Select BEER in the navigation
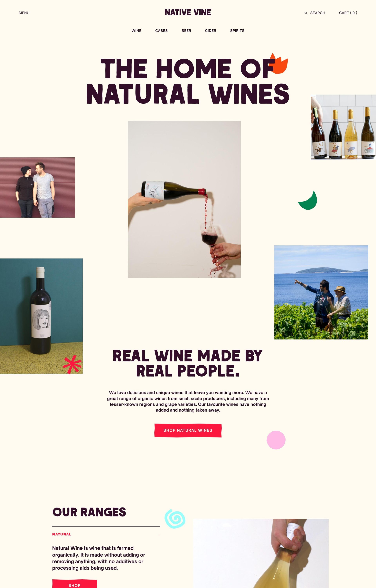 [186, 31]
